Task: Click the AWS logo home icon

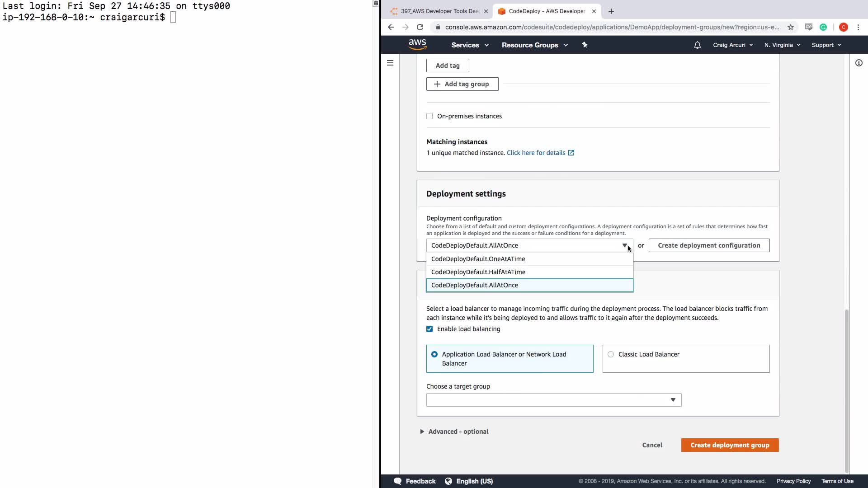Action: point(417,44)
